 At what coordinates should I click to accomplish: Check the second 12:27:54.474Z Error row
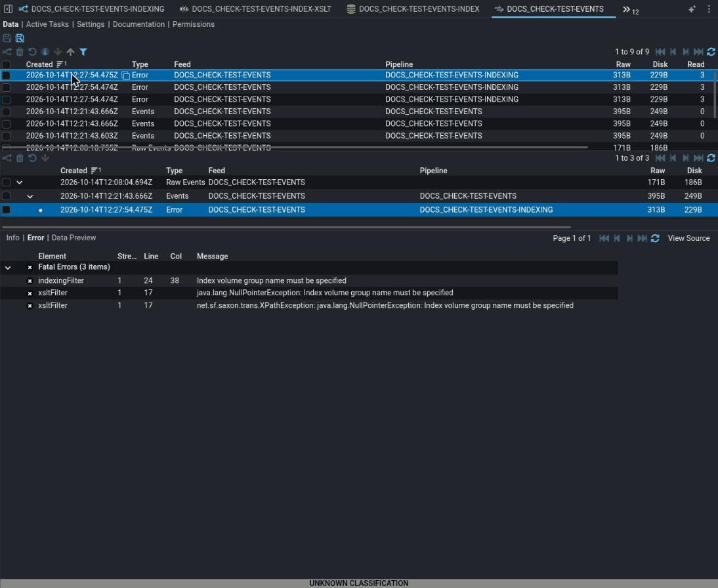click(6, 99)
